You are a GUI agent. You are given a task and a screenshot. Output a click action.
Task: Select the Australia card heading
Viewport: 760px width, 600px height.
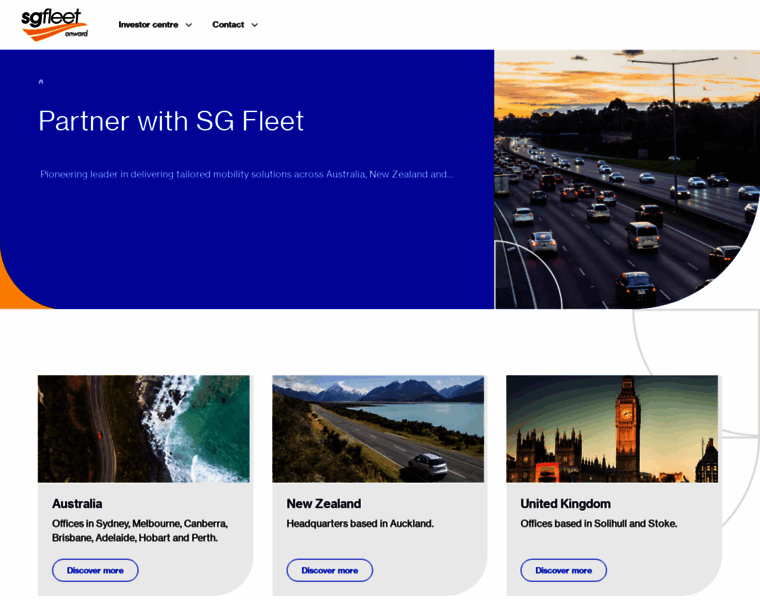(77, 504)
